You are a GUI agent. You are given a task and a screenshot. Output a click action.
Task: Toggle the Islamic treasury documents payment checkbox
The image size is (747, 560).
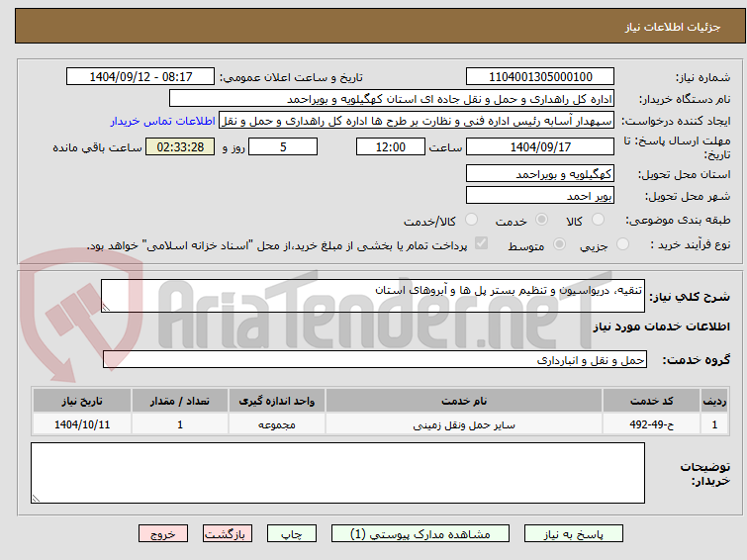pyautogui.click(x=481, y=243)
